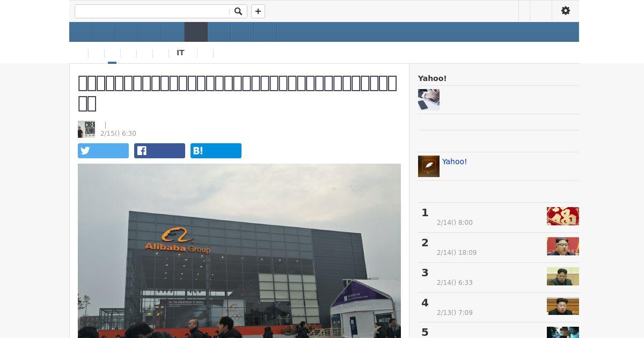Open ranking 3 article dated 2/14 6:33

point(499,277)
